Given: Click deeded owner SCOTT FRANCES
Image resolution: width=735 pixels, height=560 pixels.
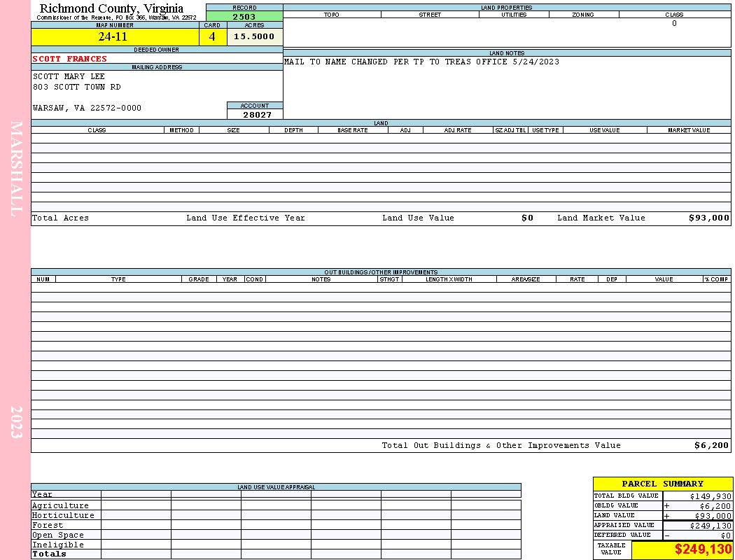Looking at the screenshot, I should tap(70, 59).
